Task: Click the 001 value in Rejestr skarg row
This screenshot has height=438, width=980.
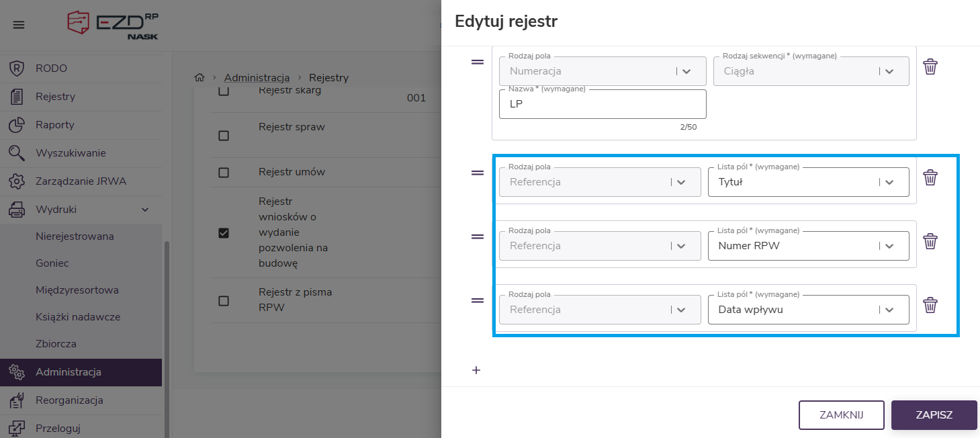Action: coord(416,98)
